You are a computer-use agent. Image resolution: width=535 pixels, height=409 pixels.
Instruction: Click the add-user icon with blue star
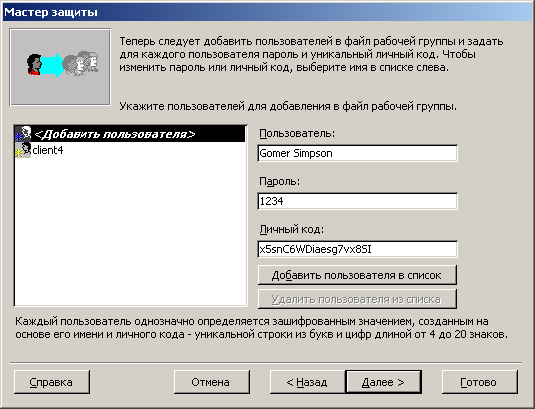pos(23,134)
